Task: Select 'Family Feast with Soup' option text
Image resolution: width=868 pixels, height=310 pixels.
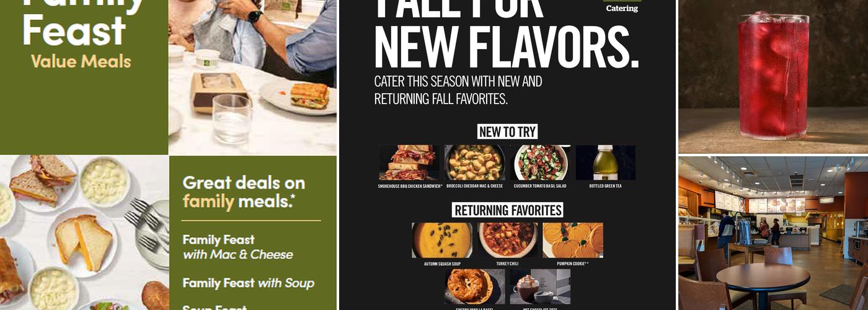Action: click(248, 283)
